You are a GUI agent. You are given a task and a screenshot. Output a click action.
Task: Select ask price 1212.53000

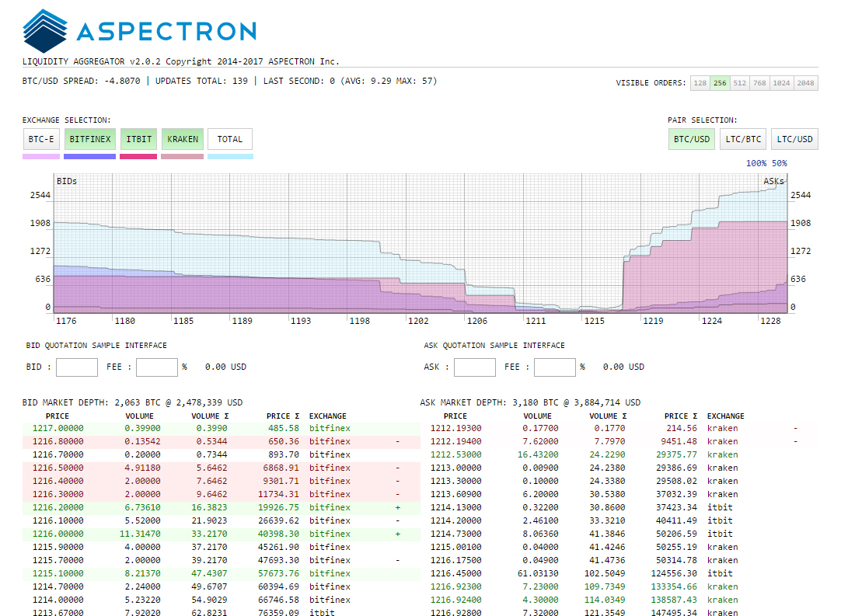tap(456, 454)
